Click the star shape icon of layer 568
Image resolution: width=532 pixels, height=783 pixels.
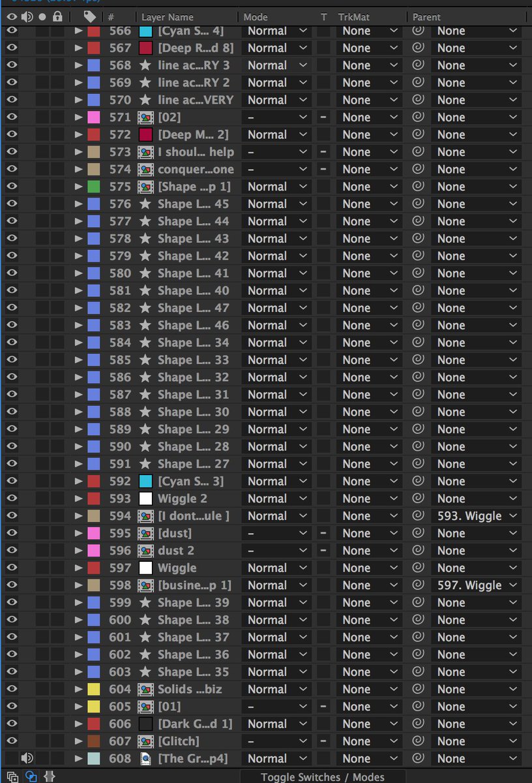[x=145, y=65]
